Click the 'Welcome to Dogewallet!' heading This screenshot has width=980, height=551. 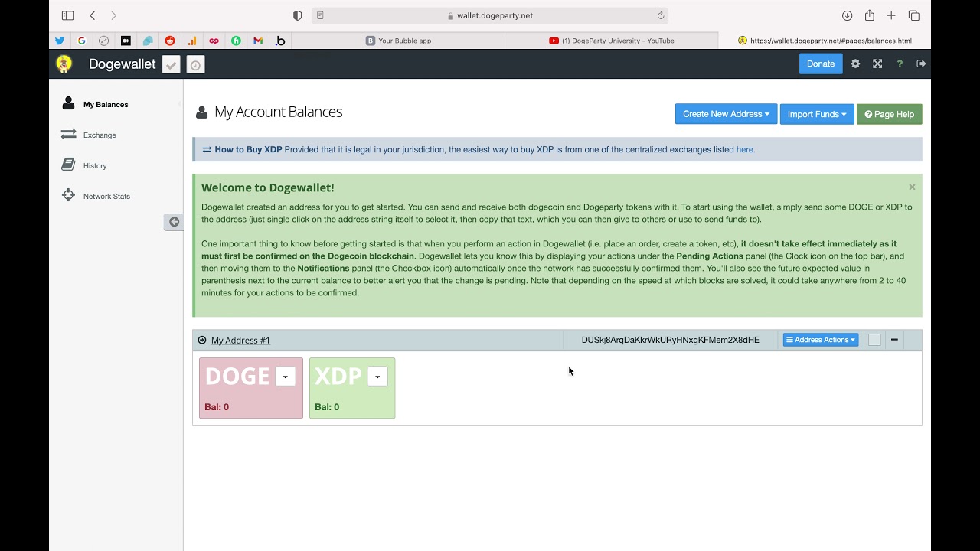click(x=268, y=187)
